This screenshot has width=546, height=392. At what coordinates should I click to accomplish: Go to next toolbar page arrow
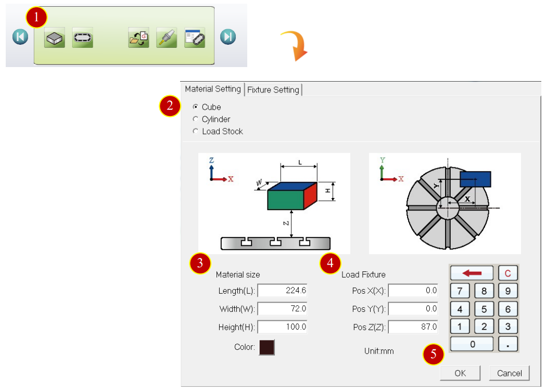point(228,37)
